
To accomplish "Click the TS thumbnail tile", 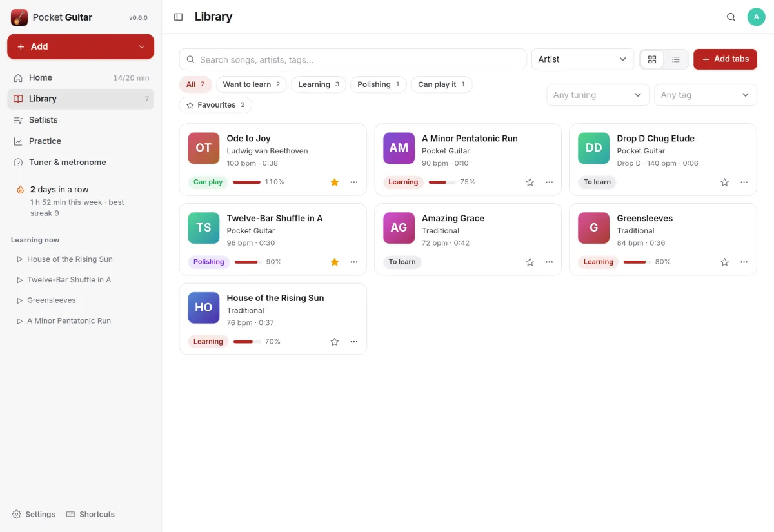I will (x=204, y=228).
